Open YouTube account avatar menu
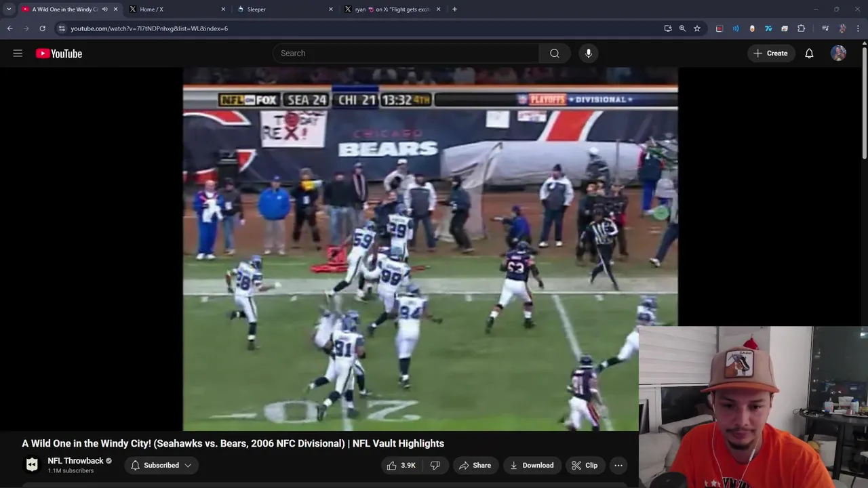 pyautogui.click(x=839, y=54)
